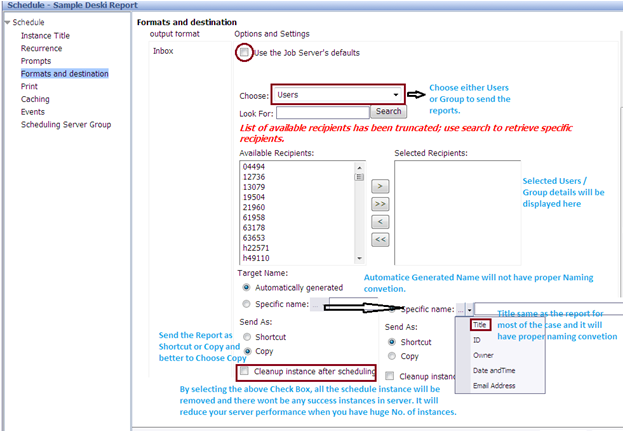Viewport: 625px width, 431px height.
Task: Click the '<<' remove all recipients button
Action: pos(380,239)
